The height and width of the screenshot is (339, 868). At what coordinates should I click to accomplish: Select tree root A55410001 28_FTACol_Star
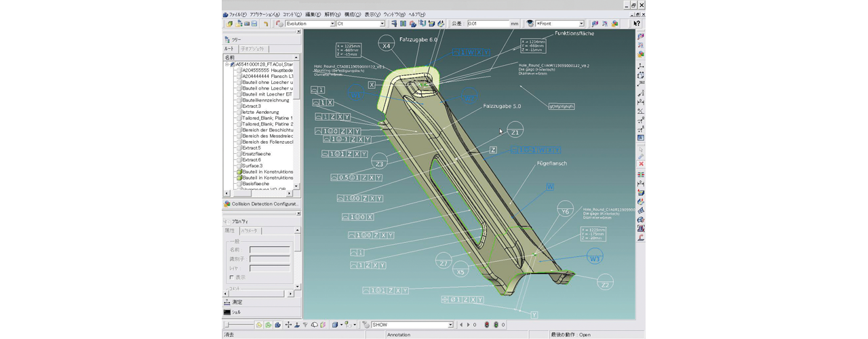(x=264, y=64)
